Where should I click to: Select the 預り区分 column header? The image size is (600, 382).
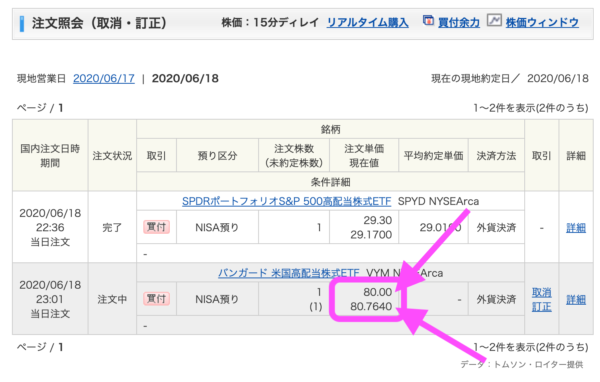[217, 156]
